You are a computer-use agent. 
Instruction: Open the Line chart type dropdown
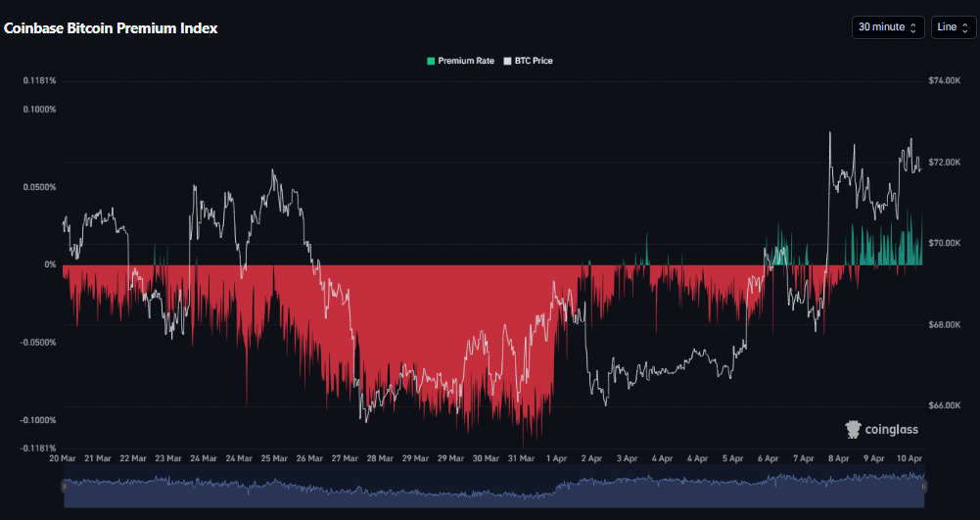[x=952, y=27]
